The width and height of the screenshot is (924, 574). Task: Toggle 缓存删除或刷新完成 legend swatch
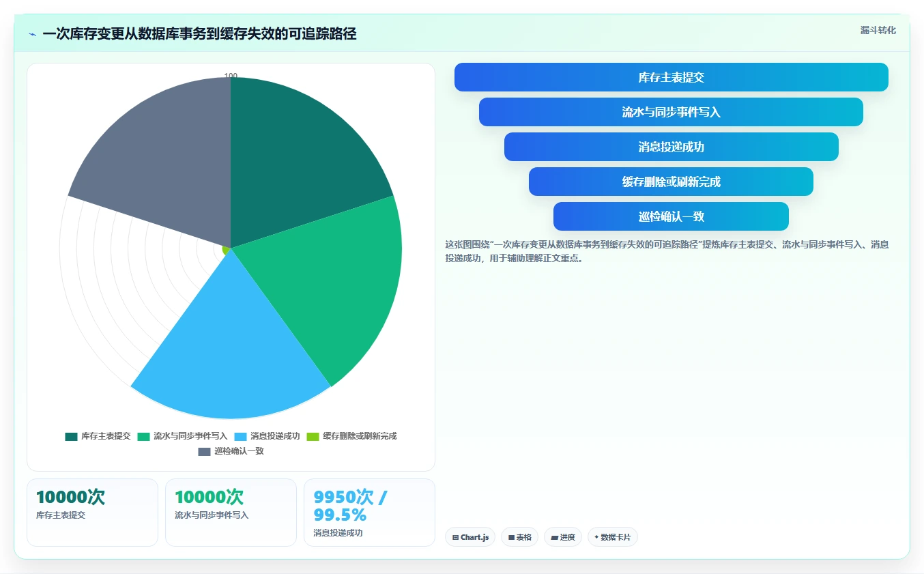[313, 436]
